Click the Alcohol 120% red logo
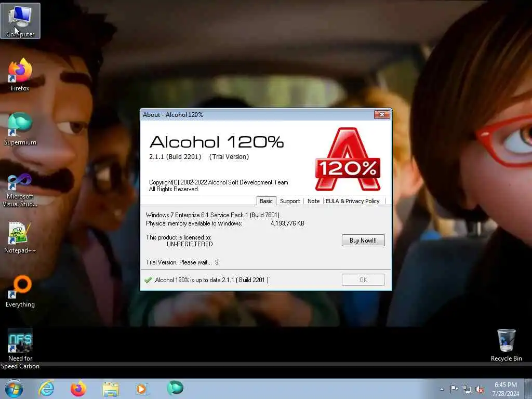This screenshot has width=532, height=399. point(348,159)
